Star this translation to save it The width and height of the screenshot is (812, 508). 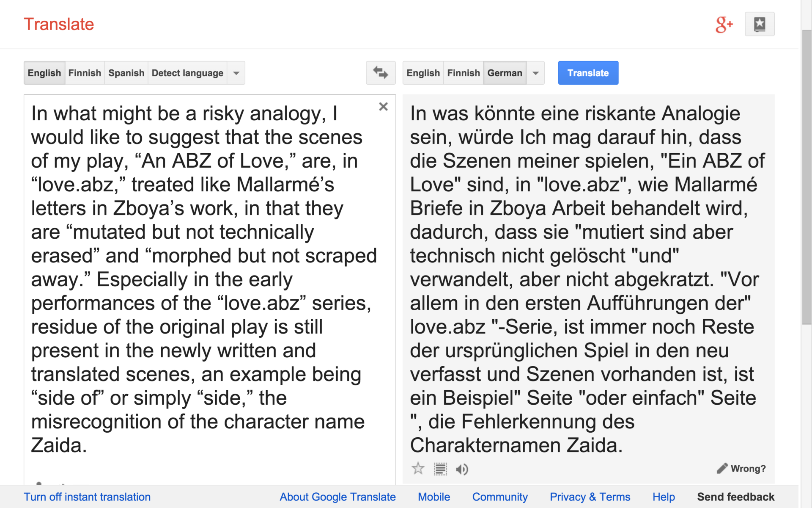(x=418, y=469)
